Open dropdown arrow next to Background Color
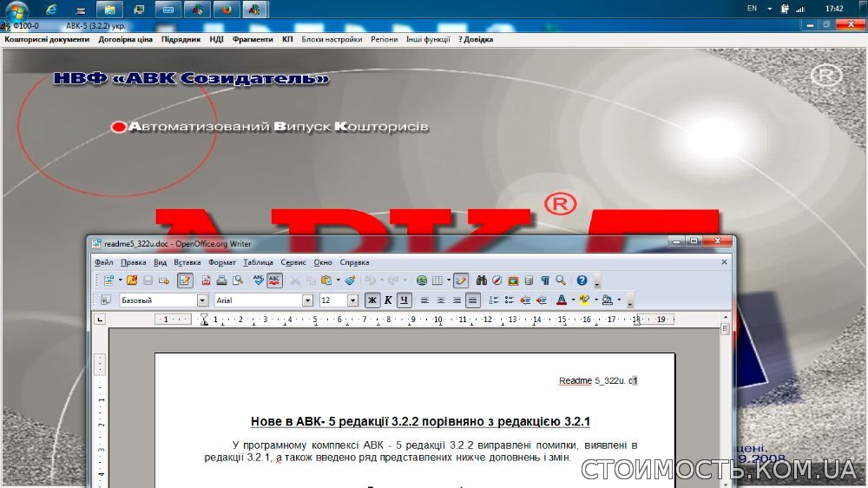Viewport: 868px width, 488px height. (619, 300)
